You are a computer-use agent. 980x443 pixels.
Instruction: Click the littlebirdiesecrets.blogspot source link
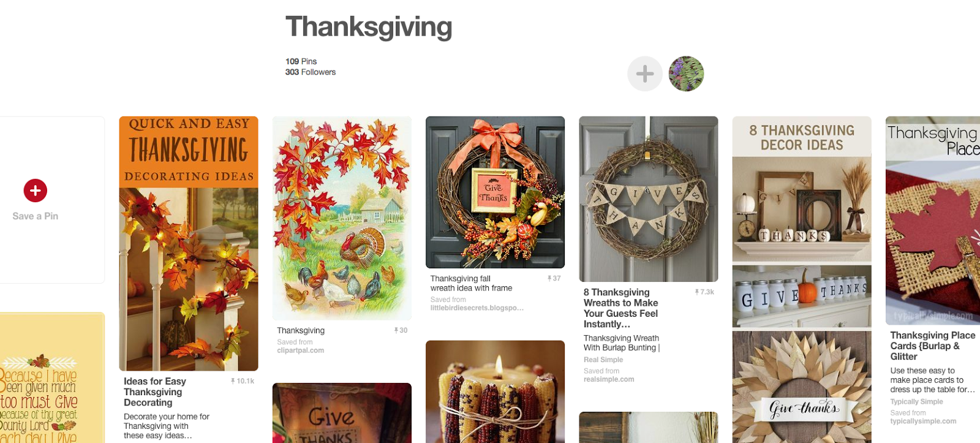click(477, 308)
